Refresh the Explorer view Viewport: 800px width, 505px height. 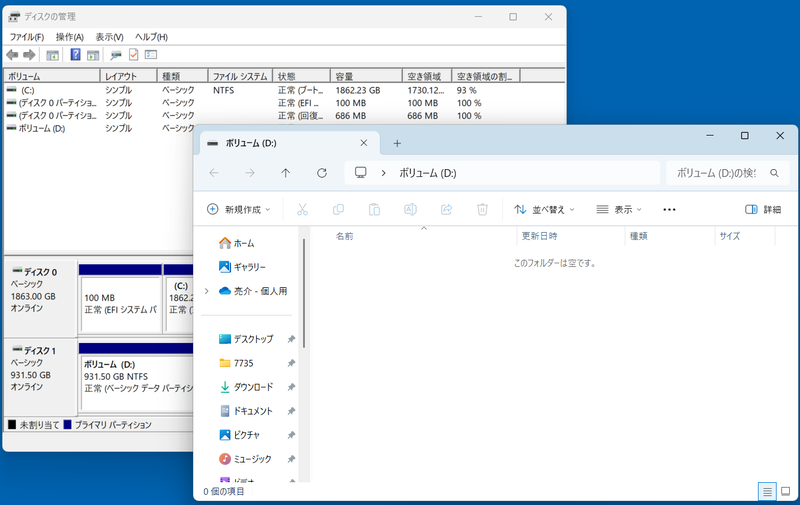coord(321,173)
